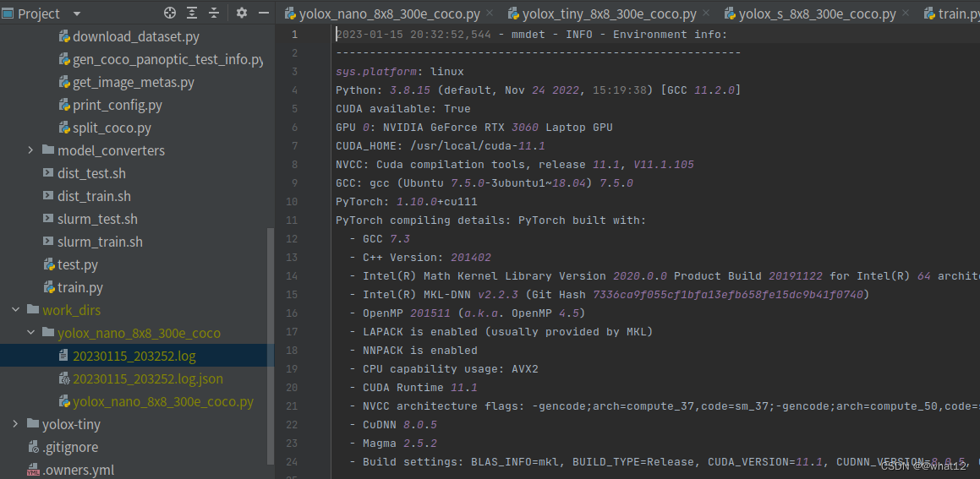
Task: Click log file icon of 20230115_203252.log
Action: tap(63, 356)
